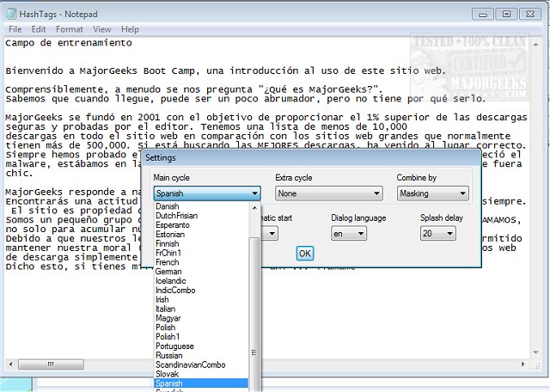This screenshot has width=550, height=392.
Task: Select Russian in the language list
Action: [x=201, y=356]
